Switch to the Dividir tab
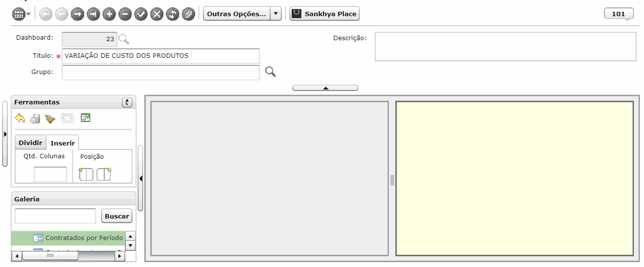 (x=30, y=143)
